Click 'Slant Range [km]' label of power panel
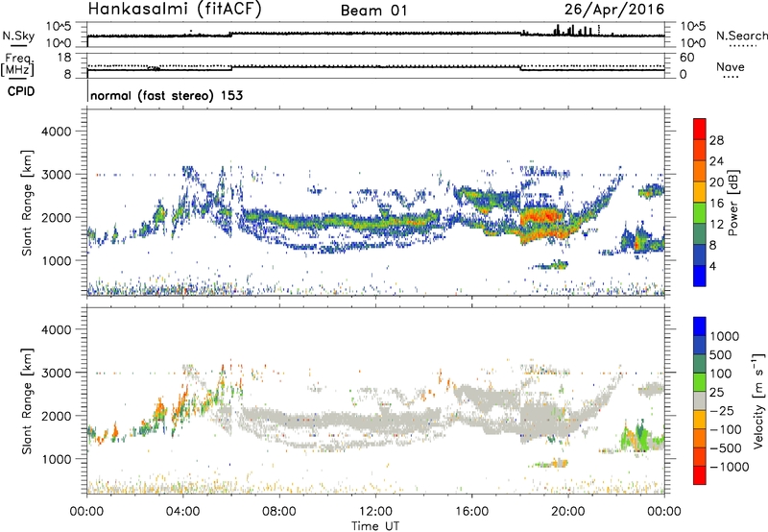The image size is (768, 532). pos(27,203)
